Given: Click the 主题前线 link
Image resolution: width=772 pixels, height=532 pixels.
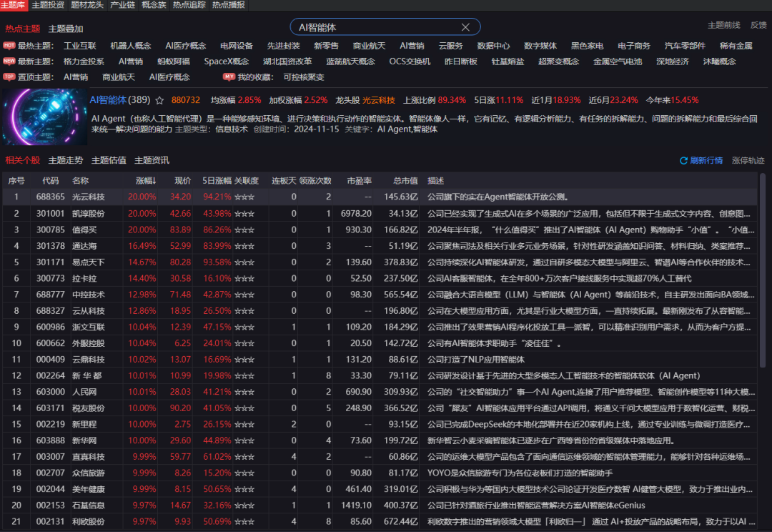Looking at the screenshot, I should 723,25.
